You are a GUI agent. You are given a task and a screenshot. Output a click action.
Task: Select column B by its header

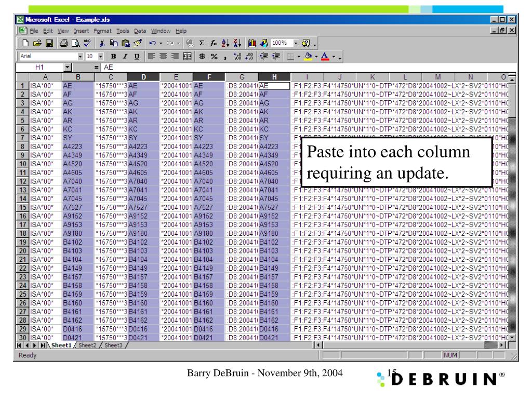coord(78,77)
